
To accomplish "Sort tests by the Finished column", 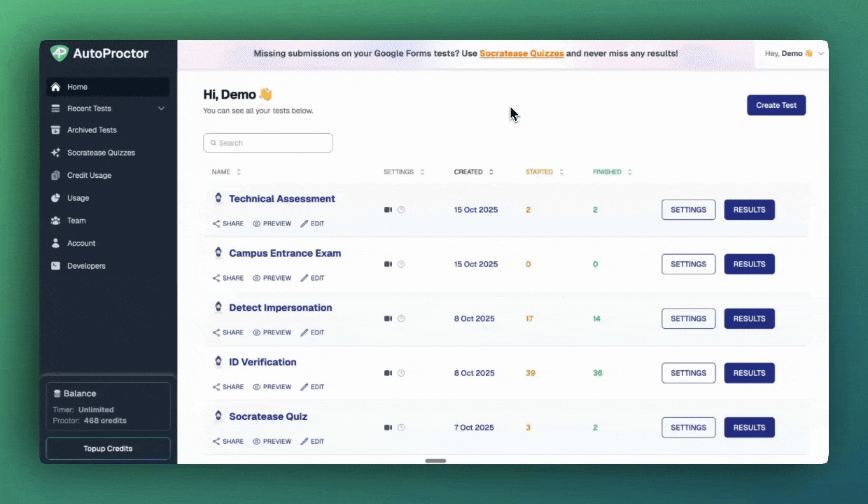I will point(612,171).
